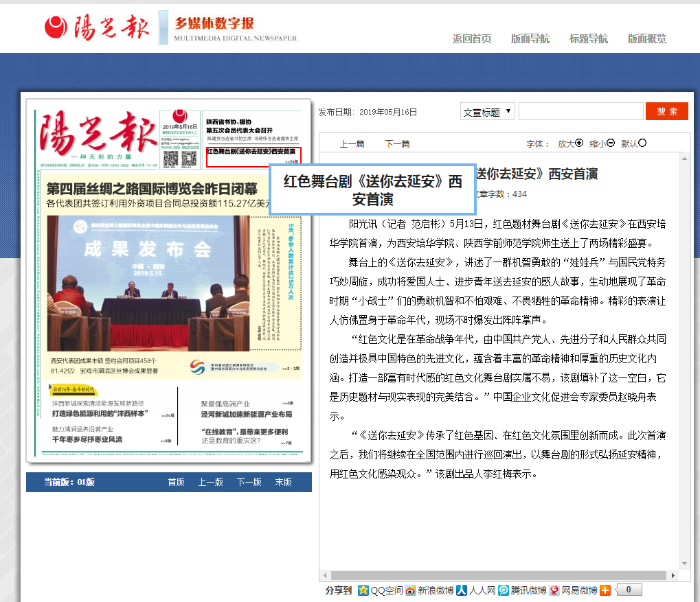
Task: Go to next article via 下一篇
Action: [x=397, y=143]
